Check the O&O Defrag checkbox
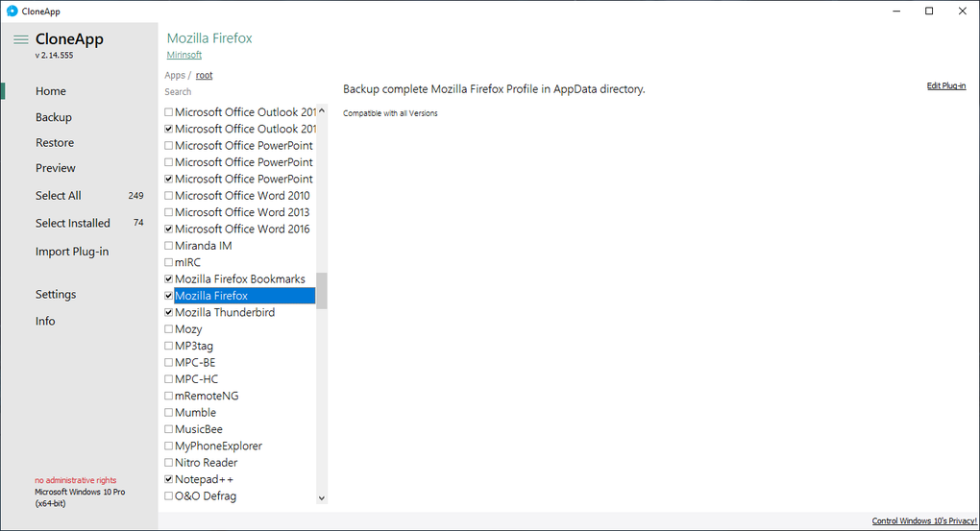Viewport: 980px width, 531px height. [169, 496]
